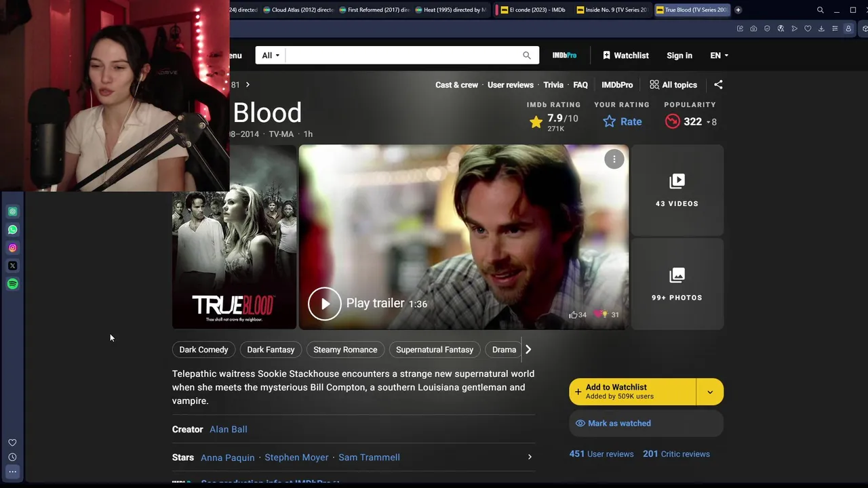Open Instagram in the browser sidebar

click(x=12, y=248)
